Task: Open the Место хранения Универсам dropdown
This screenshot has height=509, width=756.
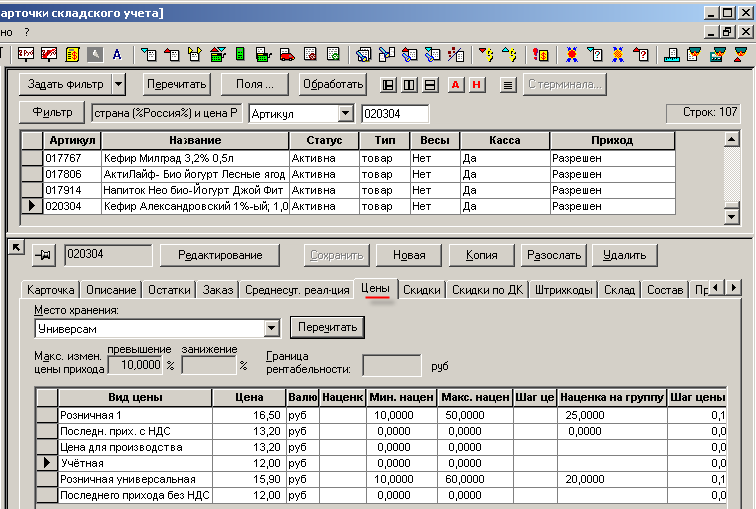Action: [271, 328]
